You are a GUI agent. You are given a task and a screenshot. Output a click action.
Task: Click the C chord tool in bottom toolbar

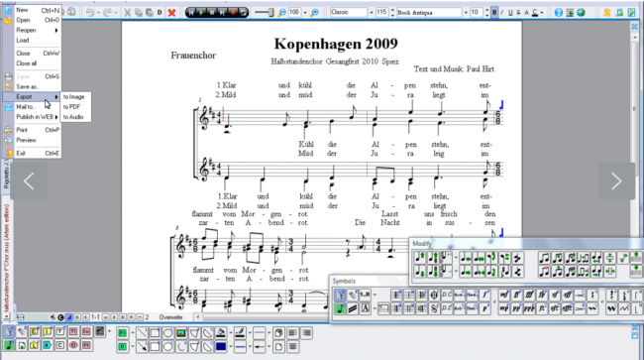click(x=60, y=345)
